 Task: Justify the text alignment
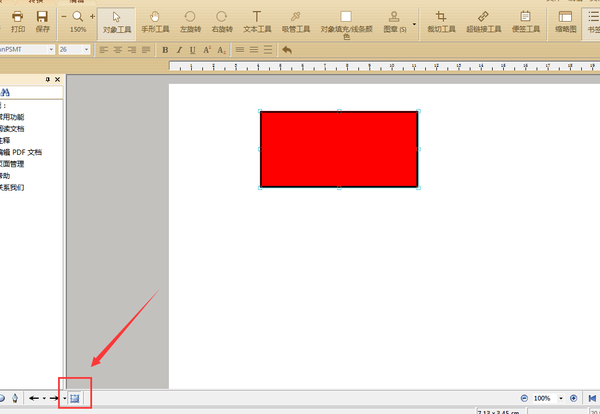(x=146, y=50)
